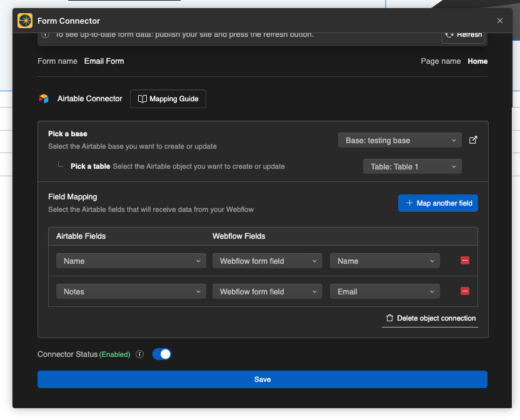Open the base in Airtable external link icon
This screenshot has height=420, width=520.
click(x=473, y=140)
